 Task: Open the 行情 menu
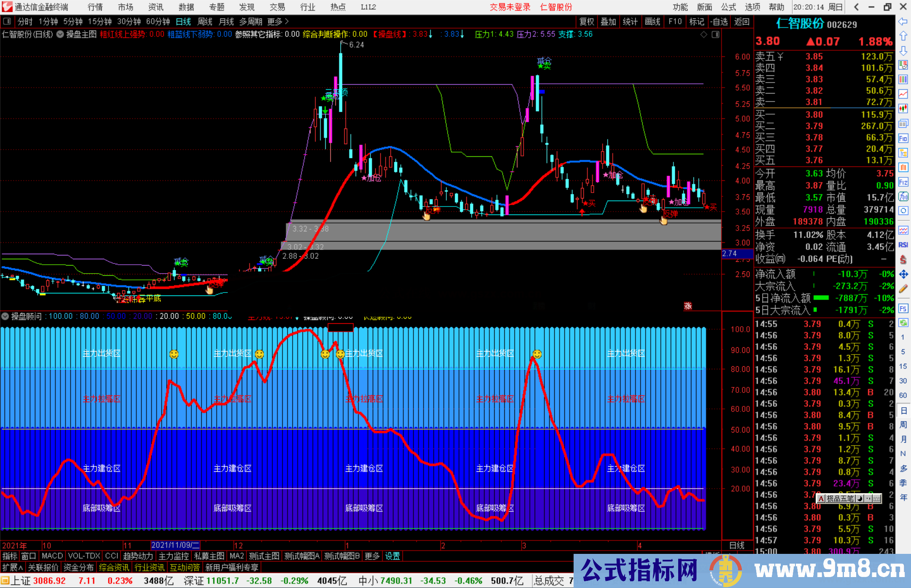coord(95,7)
